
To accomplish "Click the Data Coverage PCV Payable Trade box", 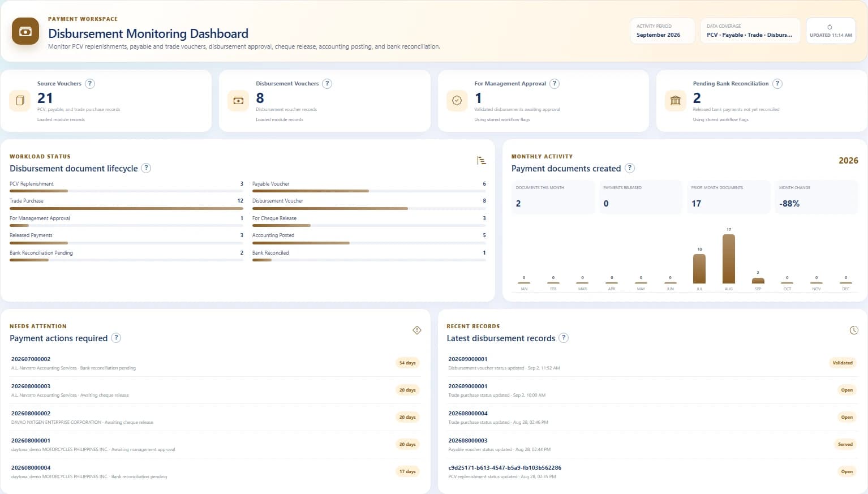I will [x=750, y=31].
